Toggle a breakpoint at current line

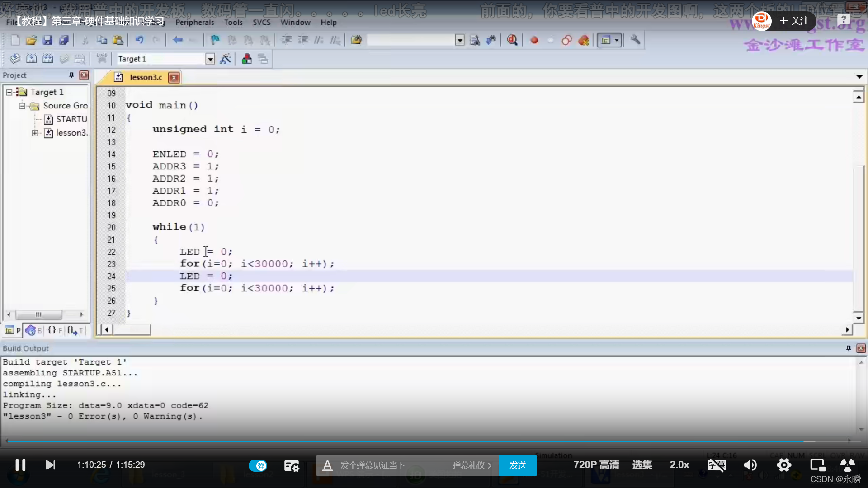pyautogui.click(x=533, y=40)
